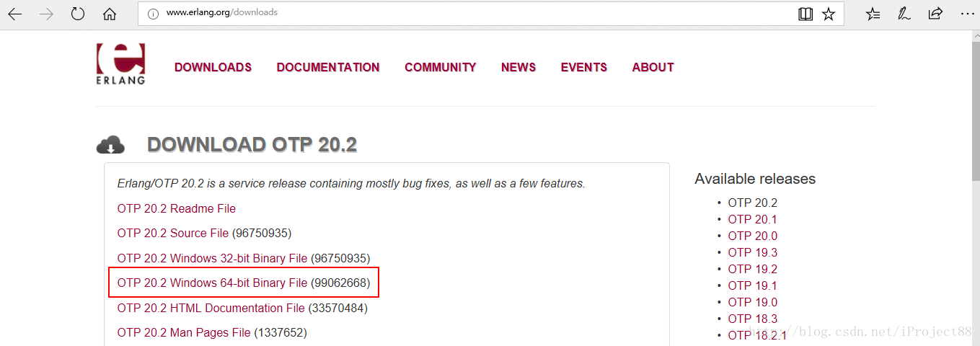The width and height of the screenshot is (980, 346).
Task: Open the DOCUMENTATION navigation menu
Action: click(328, 67)
